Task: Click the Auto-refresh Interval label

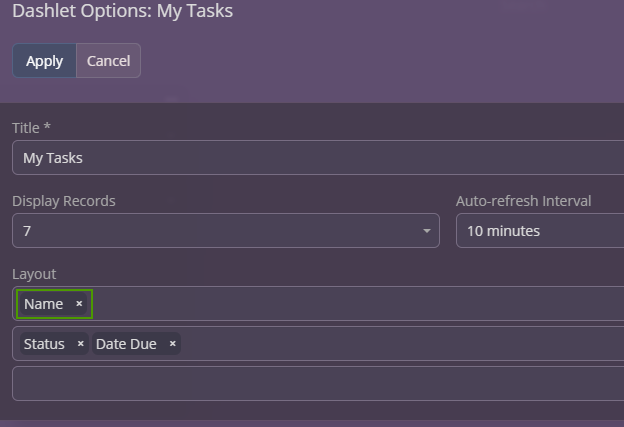Action: [523, 201]
